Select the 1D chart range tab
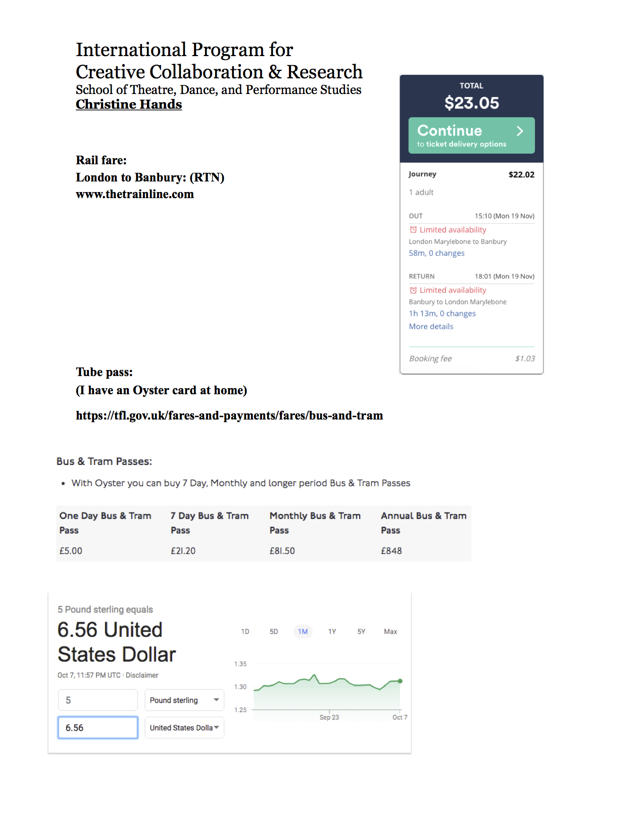 (245, 632)
